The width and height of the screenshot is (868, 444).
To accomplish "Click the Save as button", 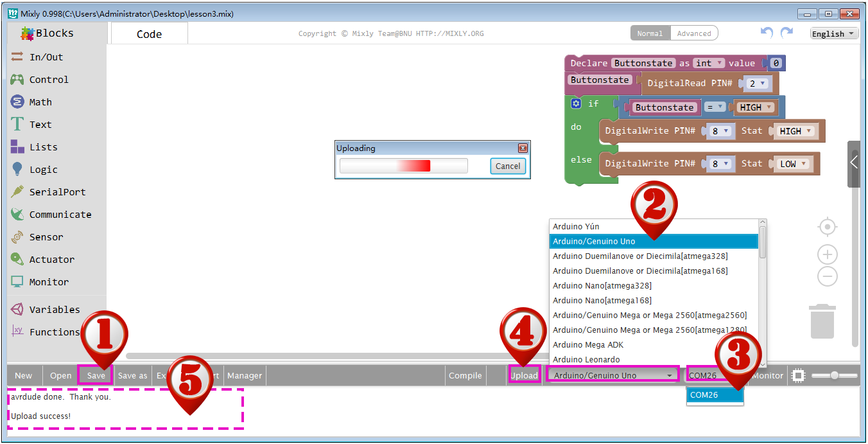I will point(133,375).
